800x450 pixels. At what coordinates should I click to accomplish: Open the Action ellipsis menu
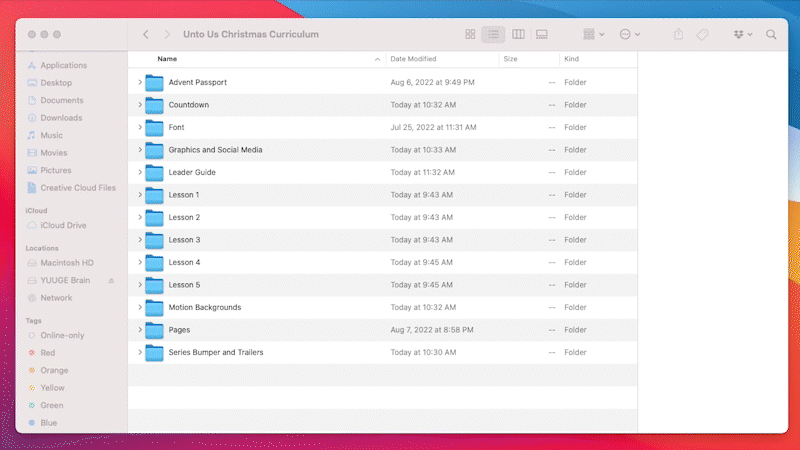629,34
